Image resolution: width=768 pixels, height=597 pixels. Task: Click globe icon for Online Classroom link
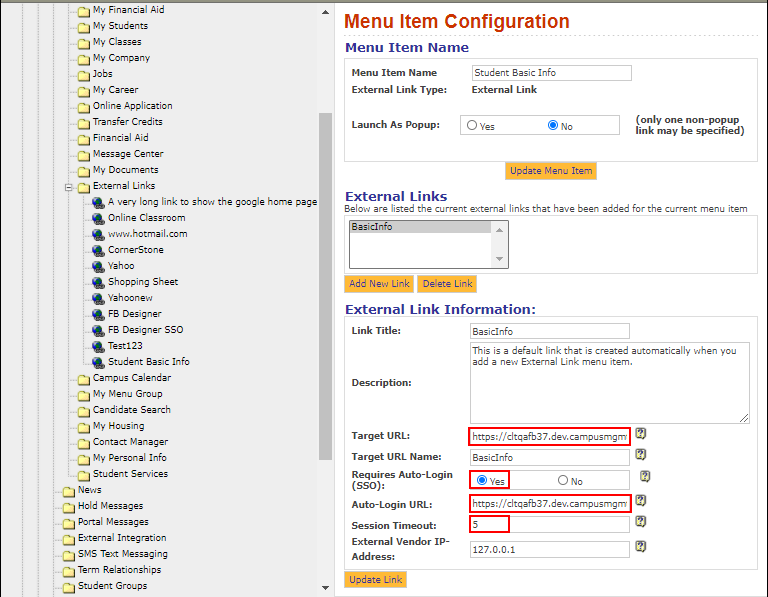(98, 218)
